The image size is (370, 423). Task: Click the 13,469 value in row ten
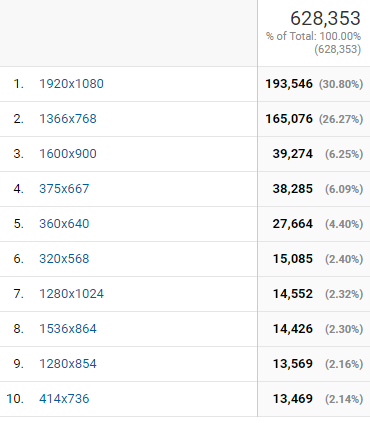pos(293,399)
